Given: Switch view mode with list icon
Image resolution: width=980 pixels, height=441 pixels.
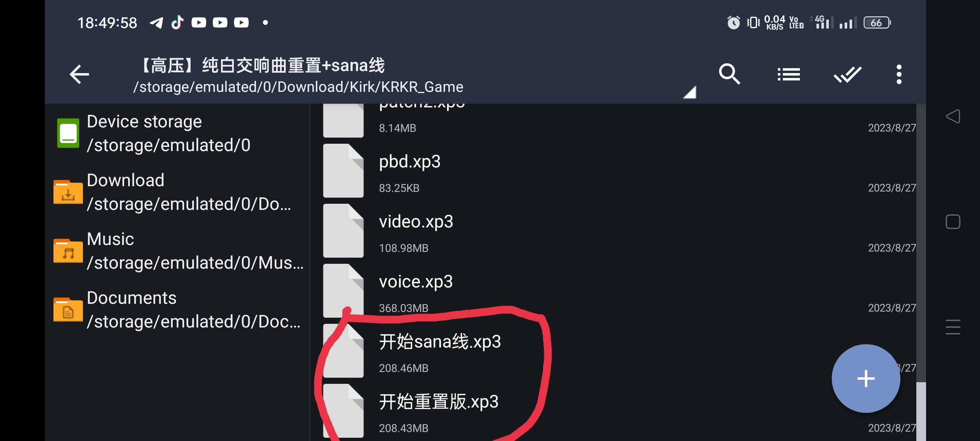Looking at the screenshot, I should (788, 74).
